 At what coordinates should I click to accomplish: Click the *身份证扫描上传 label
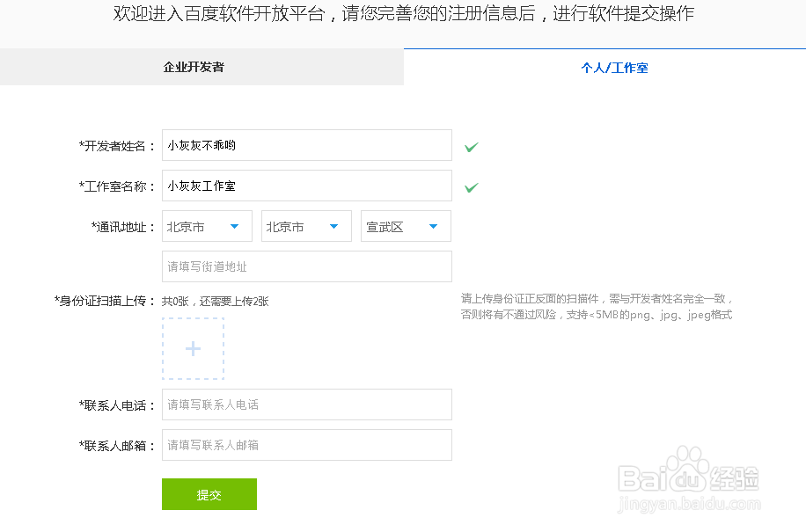pos(105,301)
